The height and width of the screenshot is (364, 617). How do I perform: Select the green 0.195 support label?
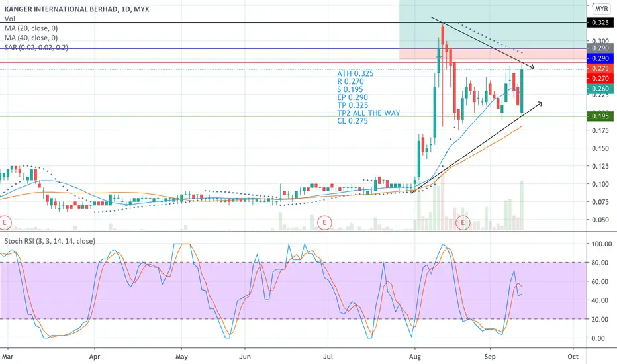[x=600, y=116]
